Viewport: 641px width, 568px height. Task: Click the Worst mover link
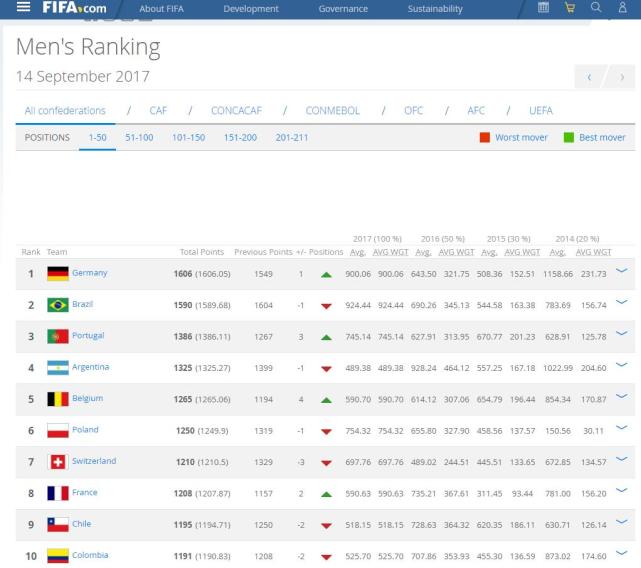(521, 137)
